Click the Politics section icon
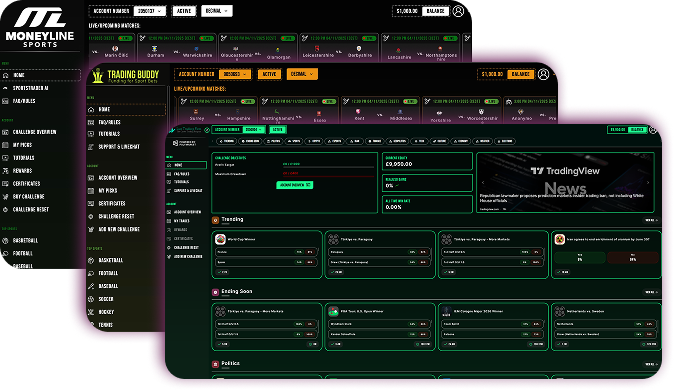 [x=215, y=364]
